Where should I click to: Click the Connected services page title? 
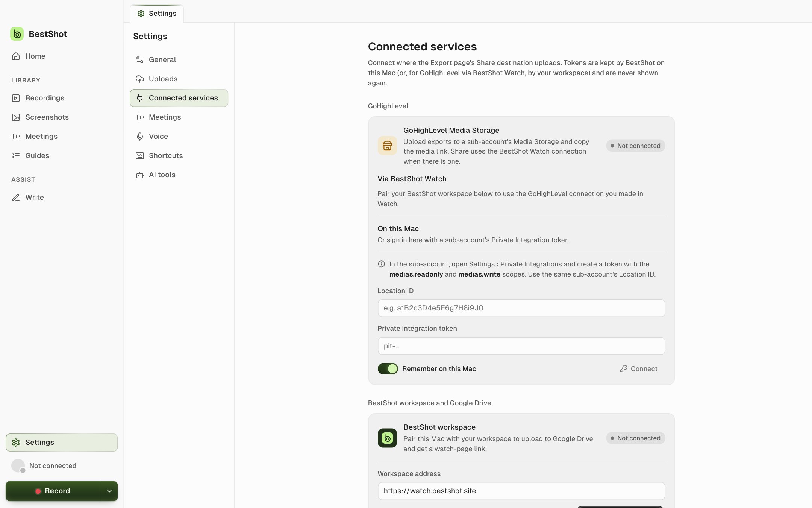[422, 46]
